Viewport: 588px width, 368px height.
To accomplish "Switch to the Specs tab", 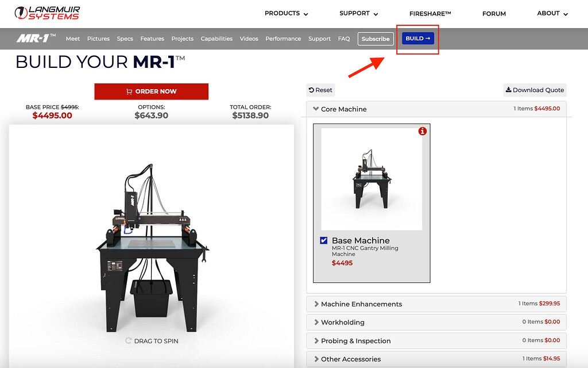I will pos(125,39).
